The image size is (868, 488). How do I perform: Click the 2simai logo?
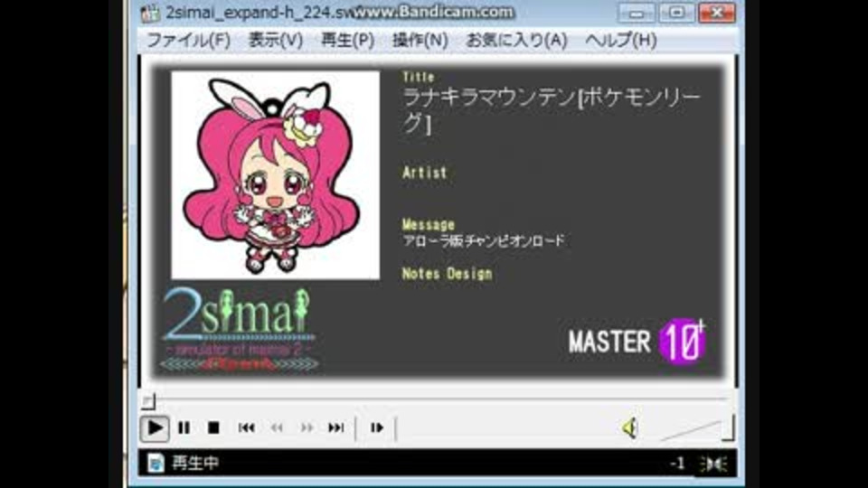pyautogui.click(x=239, y=329)
